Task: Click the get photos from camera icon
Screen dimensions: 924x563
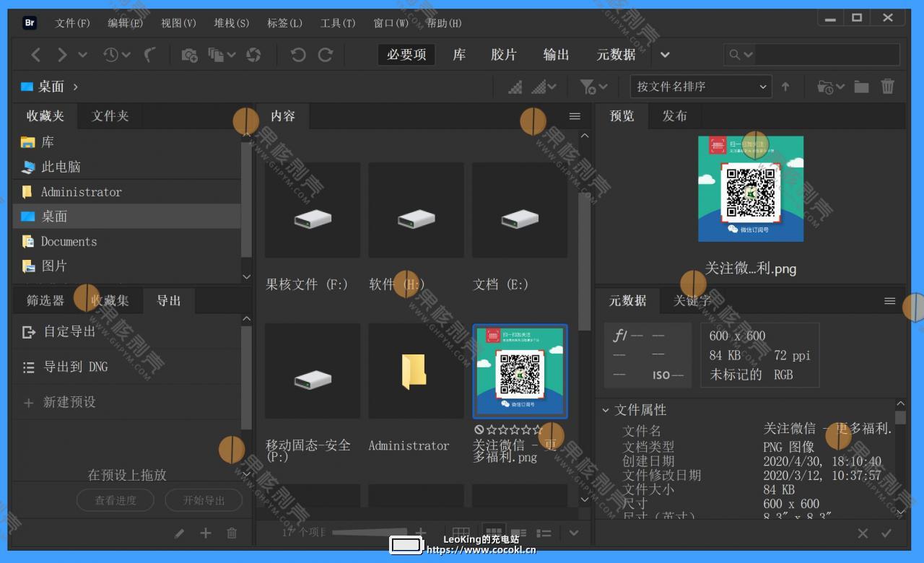Action: [189, 55]
